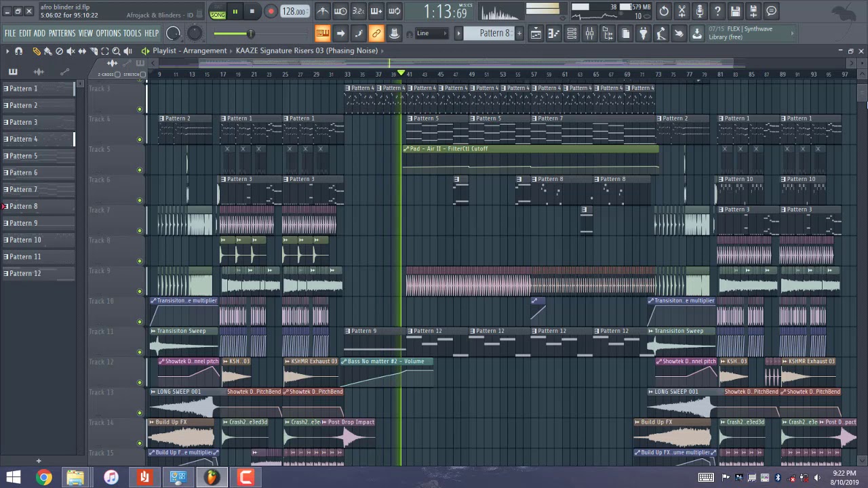Switch Song/Pattern mode toggle
The image size is (868, 488).
click(x=218, y=12)
